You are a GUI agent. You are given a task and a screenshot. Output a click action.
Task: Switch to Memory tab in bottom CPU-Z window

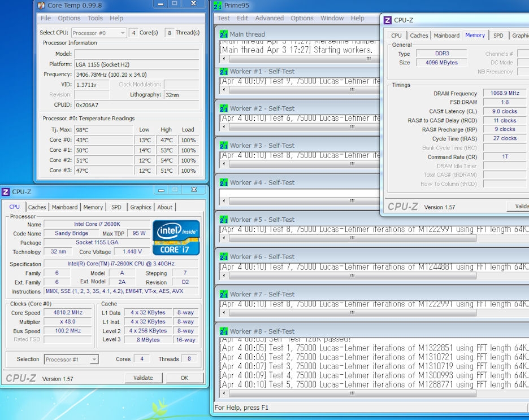93,207
